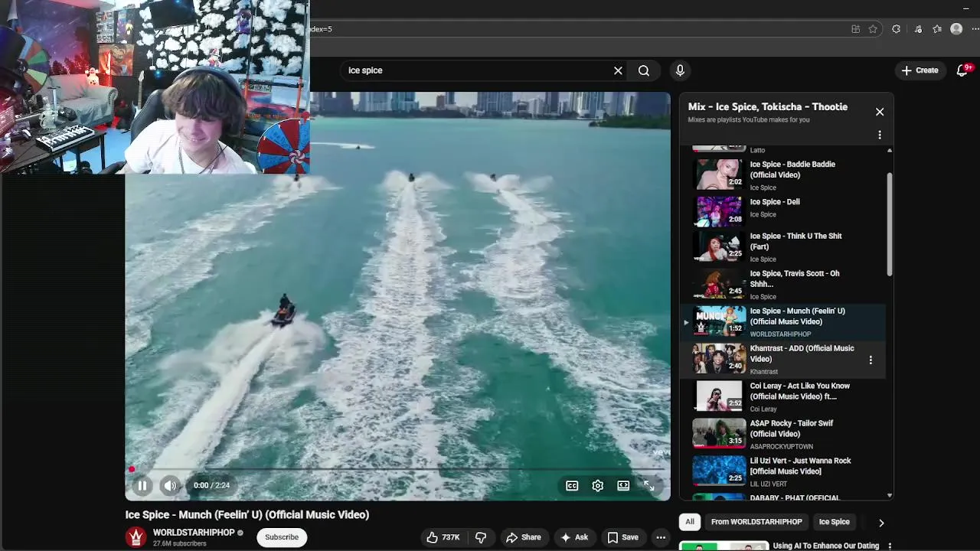The height and width of the screenshot is (551, 980).
Task: Open options for 'Using AI To Enhance Our Dating'
Action: [890, 546]
